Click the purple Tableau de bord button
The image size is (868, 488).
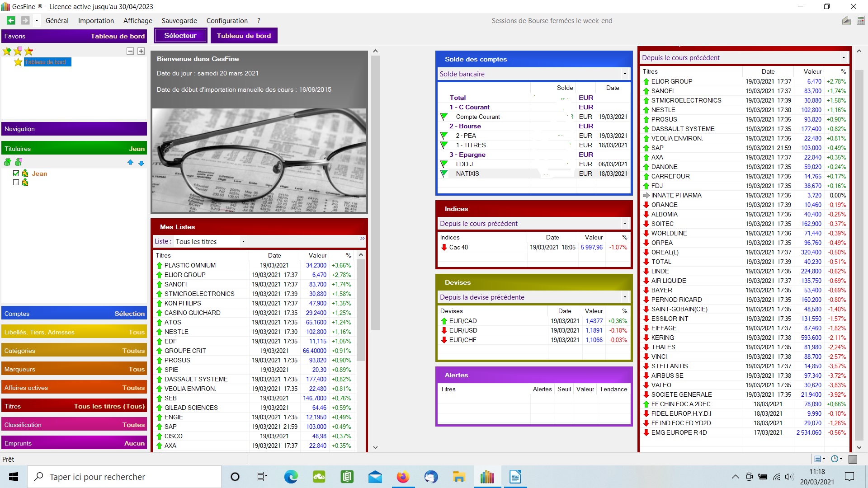click(x=244, y=36)
